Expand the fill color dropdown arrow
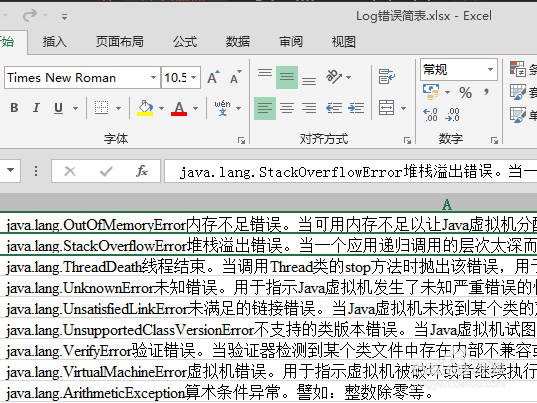Image resolution: width=537 pixels, height=403 pixels. pyautogui.click(x=161, y=108)
